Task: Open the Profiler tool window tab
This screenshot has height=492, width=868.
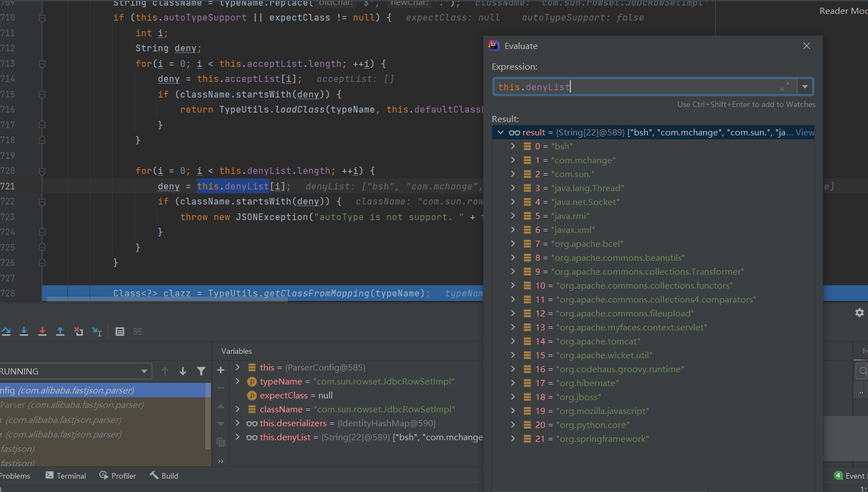Action: 118,476
